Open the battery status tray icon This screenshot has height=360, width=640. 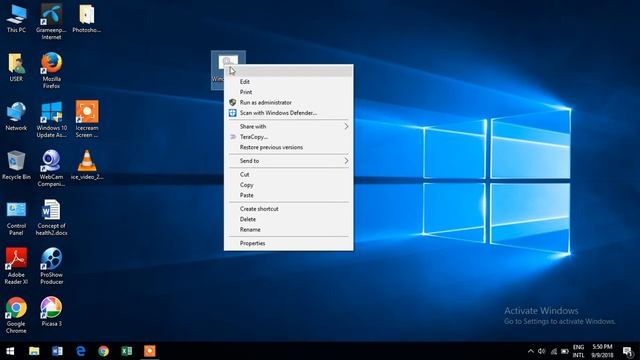(565, 351)
